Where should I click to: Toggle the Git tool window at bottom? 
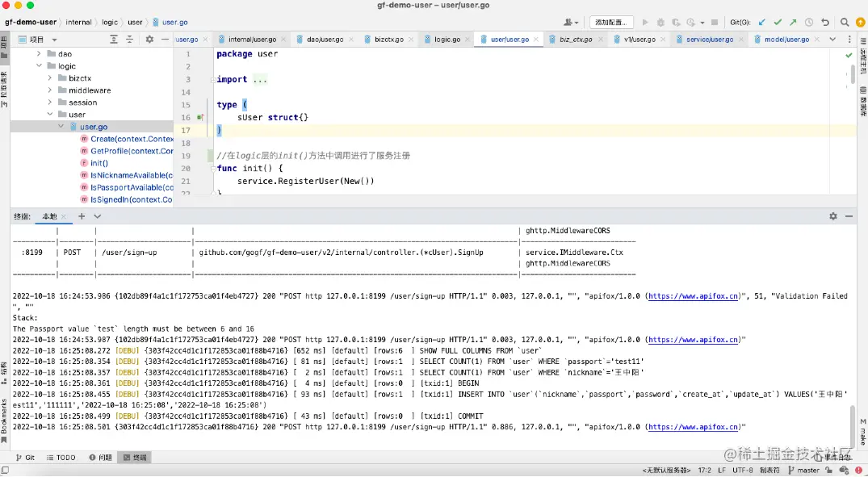[26, 458]
